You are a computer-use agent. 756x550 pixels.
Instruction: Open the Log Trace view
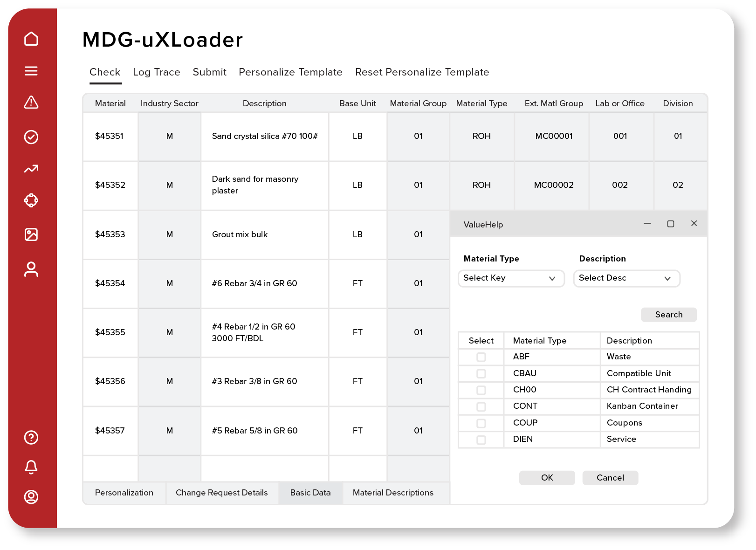[157, 72]
